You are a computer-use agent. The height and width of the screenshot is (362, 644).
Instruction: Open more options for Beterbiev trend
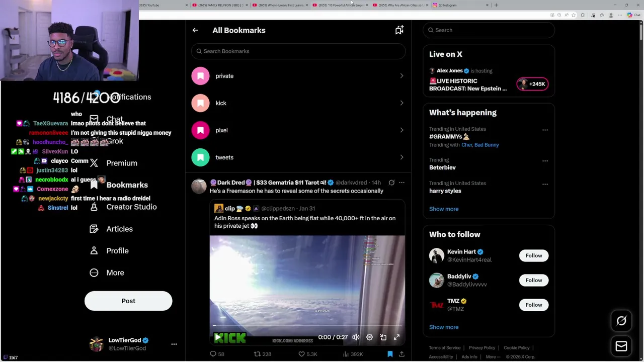545,161
